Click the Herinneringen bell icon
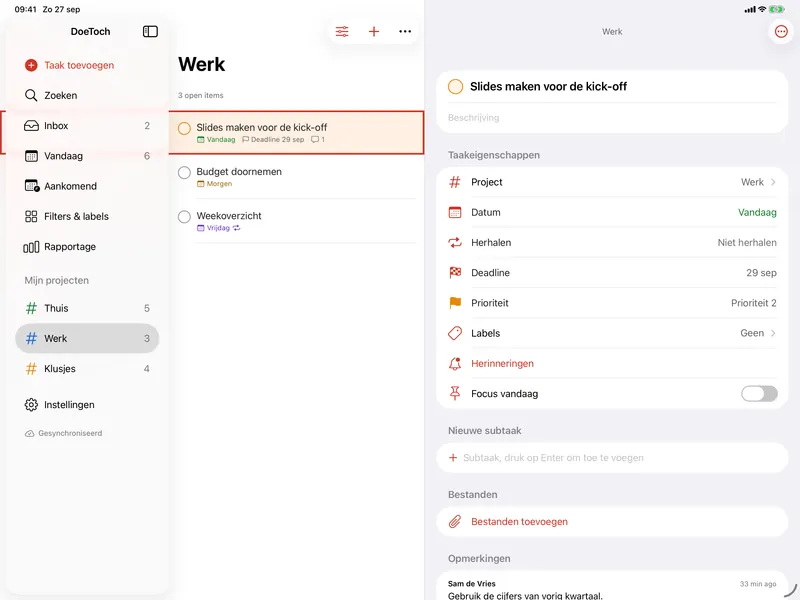Viewport: 800px width, 600px height. point(455,363)
